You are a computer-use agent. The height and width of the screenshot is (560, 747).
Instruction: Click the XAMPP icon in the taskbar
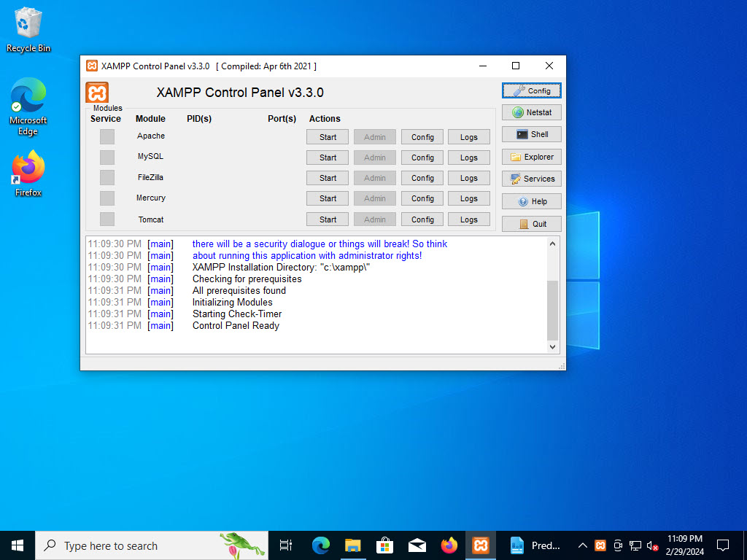[481, 545]
